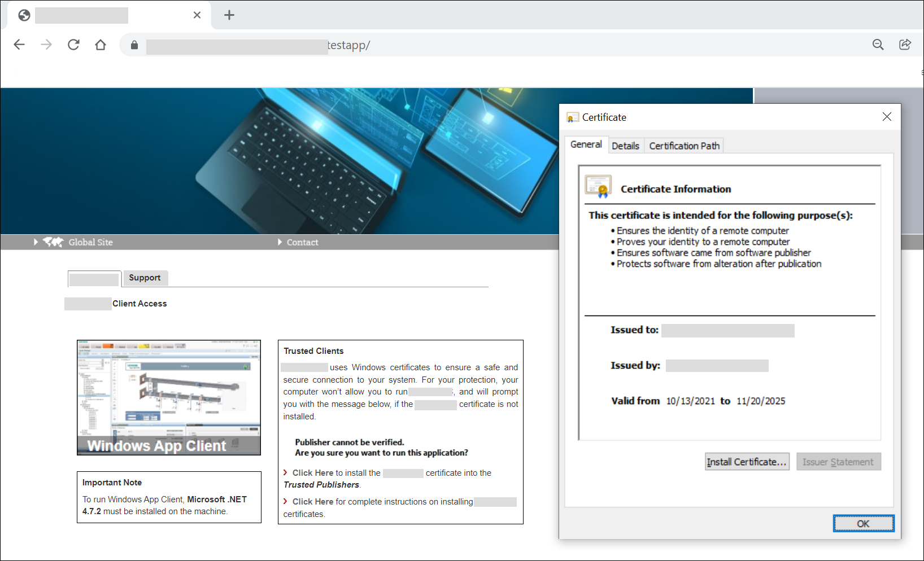Select the certificate General tab
This screenshot has height=561, width=924.
pos(586,144)
